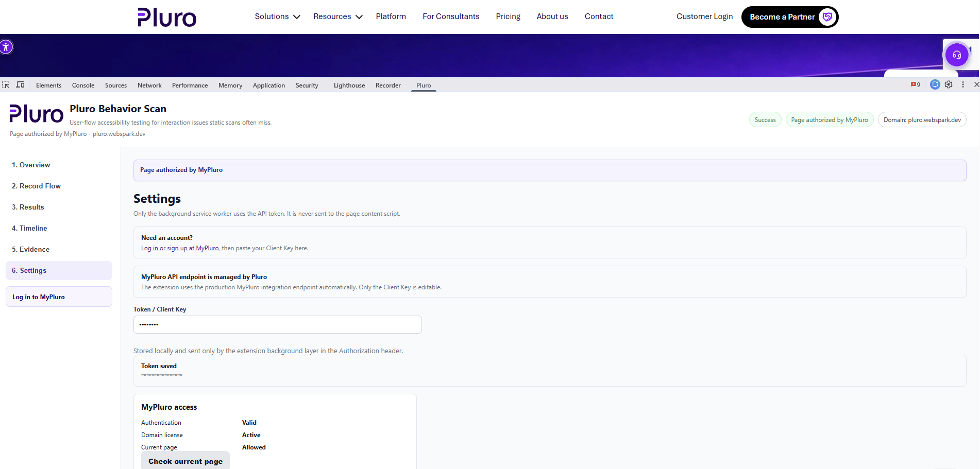980x469 pixels.
Task: Close the DevTools panel
Action: 976,85
